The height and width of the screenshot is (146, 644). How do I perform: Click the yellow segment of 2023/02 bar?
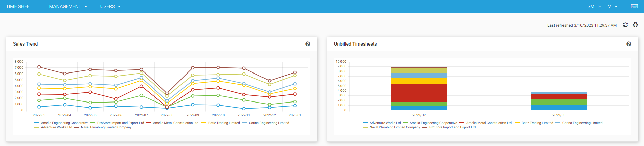tap(419, 81)
